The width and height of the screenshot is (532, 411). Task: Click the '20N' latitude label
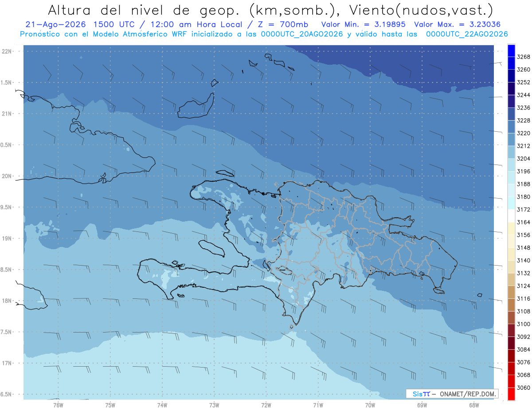pos(8,176)
